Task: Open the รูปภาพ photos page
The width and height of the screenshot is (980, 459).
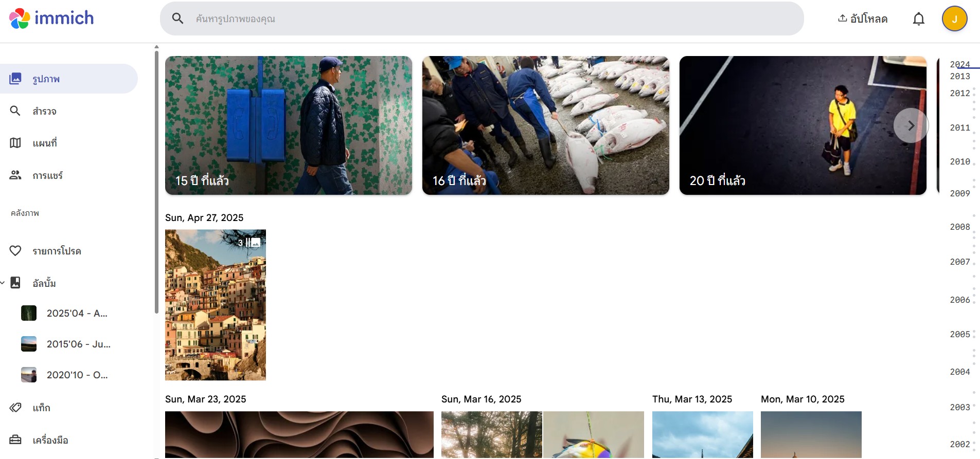Action: tap(69, 79)
